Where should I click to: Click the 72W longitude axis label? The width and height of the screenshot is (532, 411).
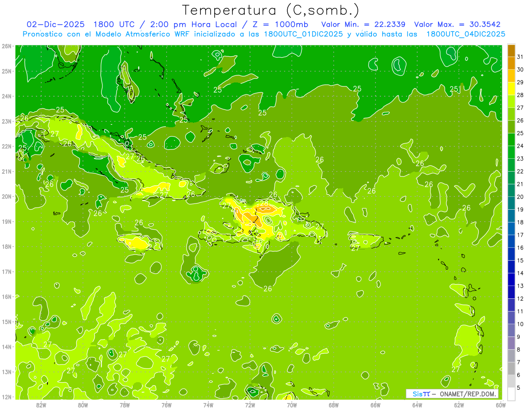click(250, 405)
